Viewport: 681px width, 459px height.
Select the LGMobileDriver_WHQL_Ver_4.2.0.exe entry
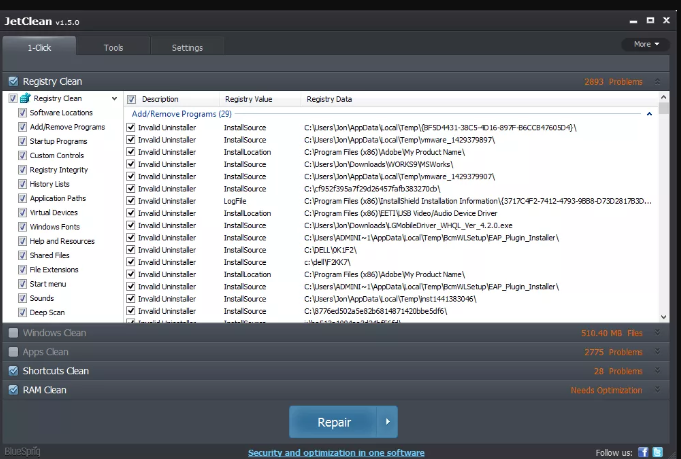(x=408, y=225)
